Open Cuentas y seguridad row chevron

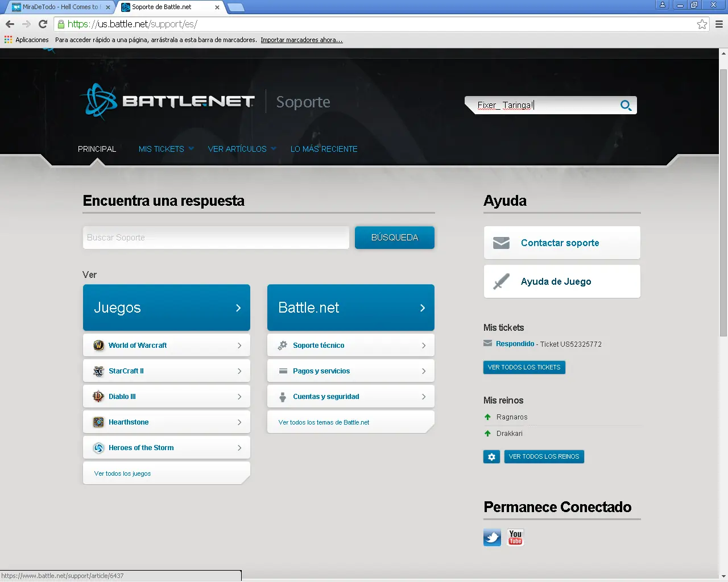click(424, 397)
